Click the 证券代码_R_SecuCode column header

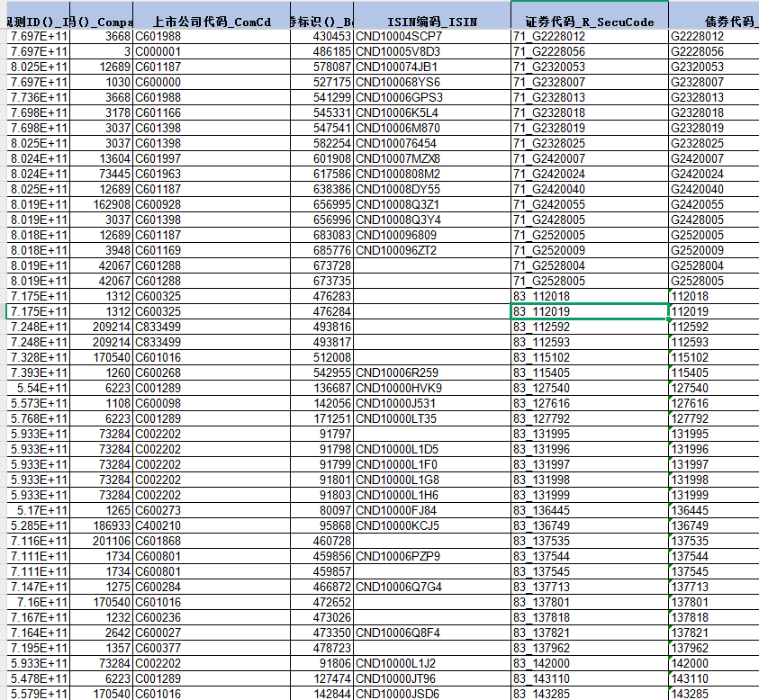tap(590, 20)
